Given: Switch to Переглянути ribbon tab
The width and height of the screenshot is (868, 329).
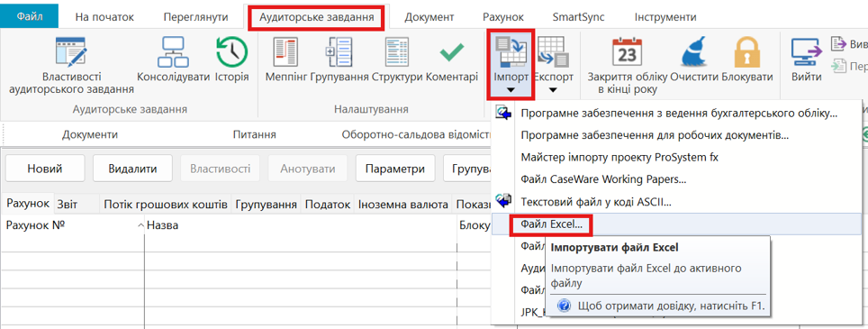Looking at the screenshot, I should tap(196, 16).
